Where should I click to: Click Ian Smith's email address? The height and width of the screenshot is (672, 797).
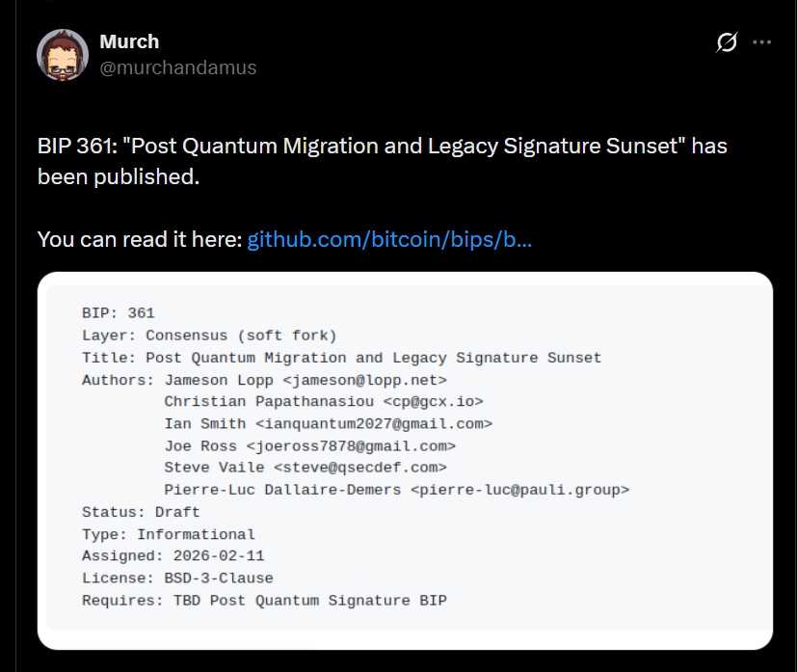tap(374, 423)
